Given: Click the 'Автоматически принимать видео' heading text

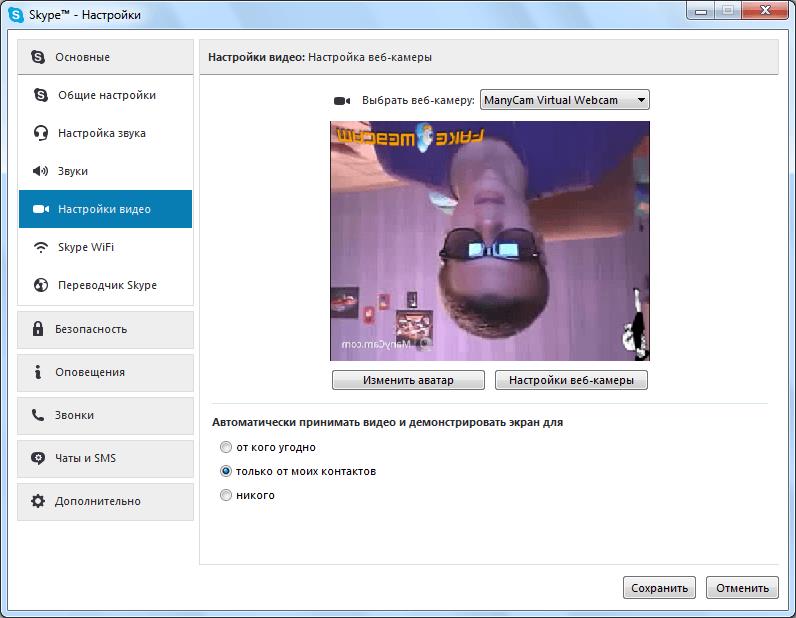Looking at the screenshot, I should [387, 422].
